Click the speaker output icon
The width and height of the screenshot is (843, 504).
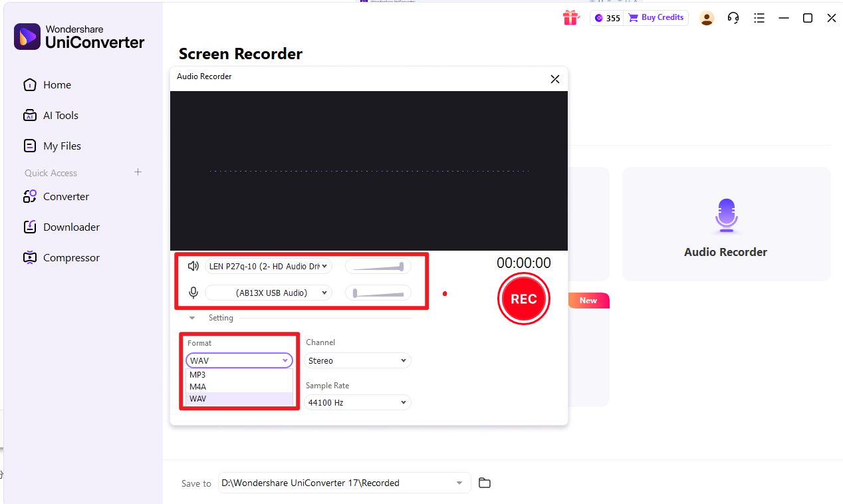(x=193, y=266)
